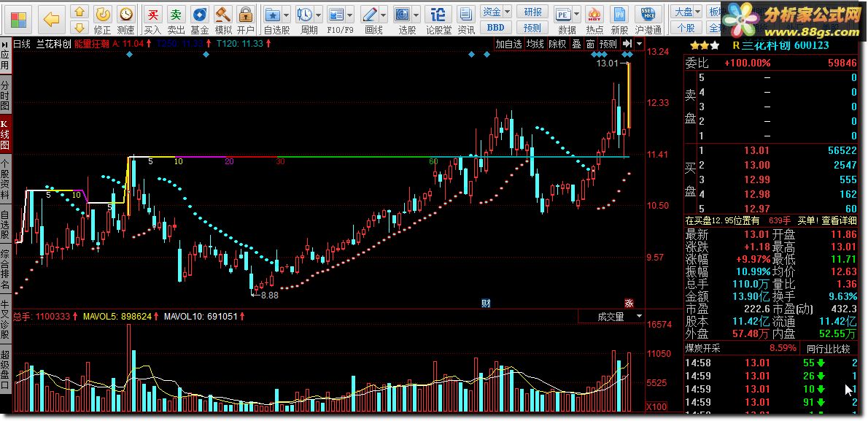Screen dimensions: 868x421
Task: Click the yellow down arrow button
Action: (x=80, y=28)
